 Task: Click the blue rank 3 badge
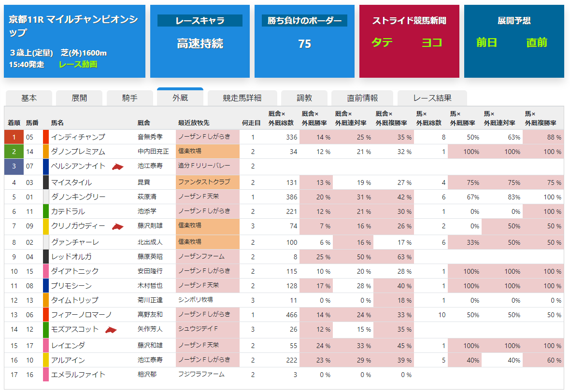tap(14, 167)
